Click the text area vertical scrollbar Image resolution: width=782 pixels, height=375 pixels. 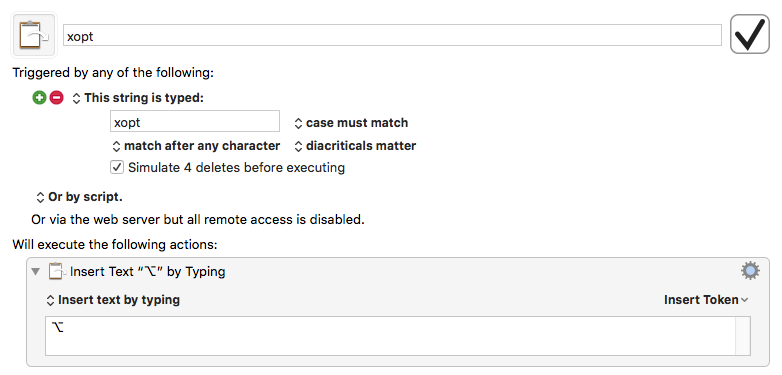pyautogui.click(x=743, y=336)
